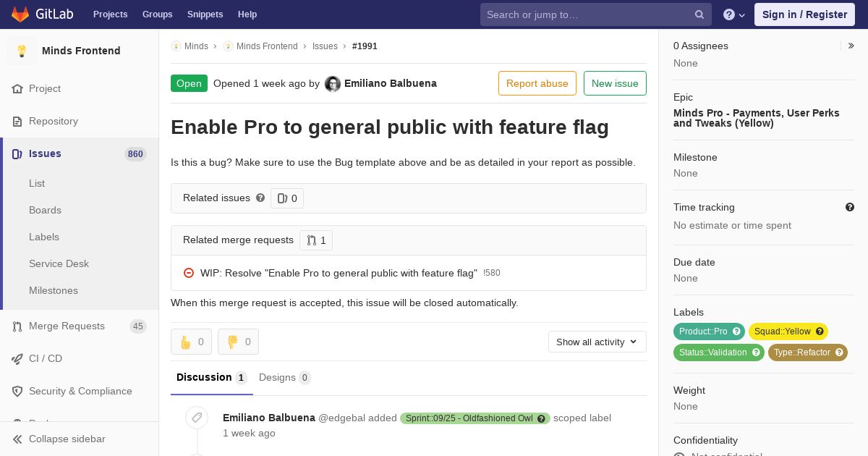868x456 pixels.
Task: Click the help icon on Type::Refactor label
Action: tap(840, 352)
